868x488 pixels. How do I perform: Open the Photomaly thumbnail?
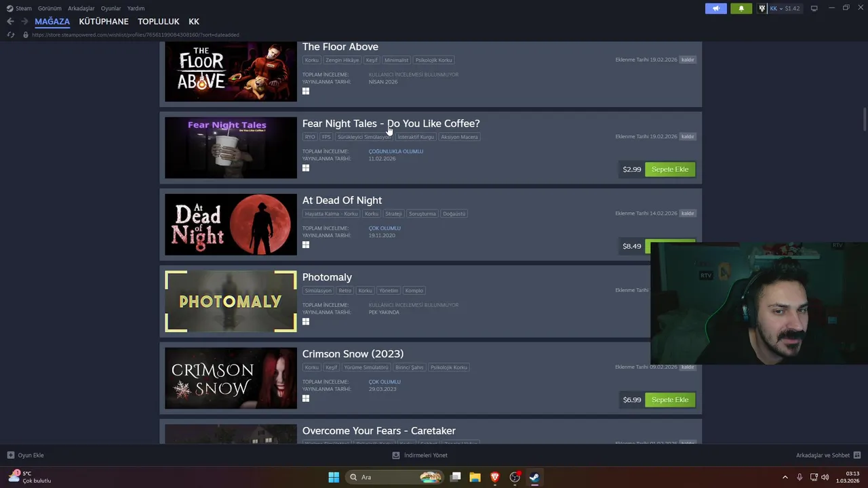[231, 302]
